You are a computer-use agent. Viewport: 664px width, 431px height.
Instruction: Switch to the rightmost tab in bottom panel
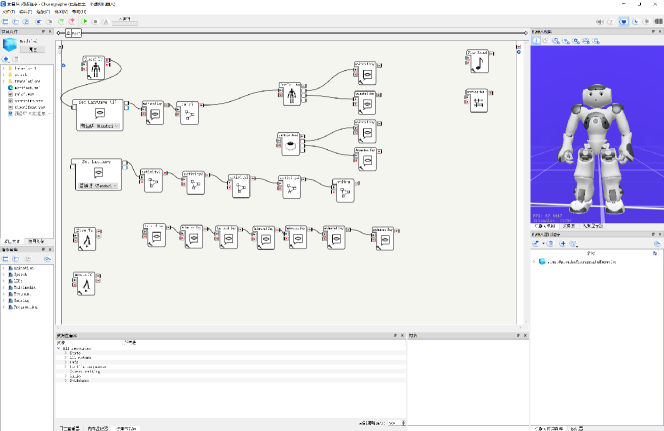[127, 427]
